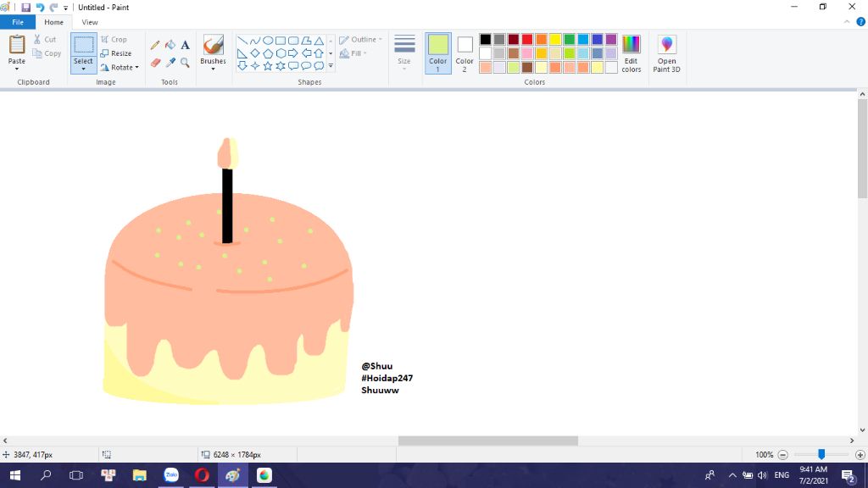Click the rectangular Select tool icon
The width and height of the screenshot is (868, 488).
click(84, 45)
